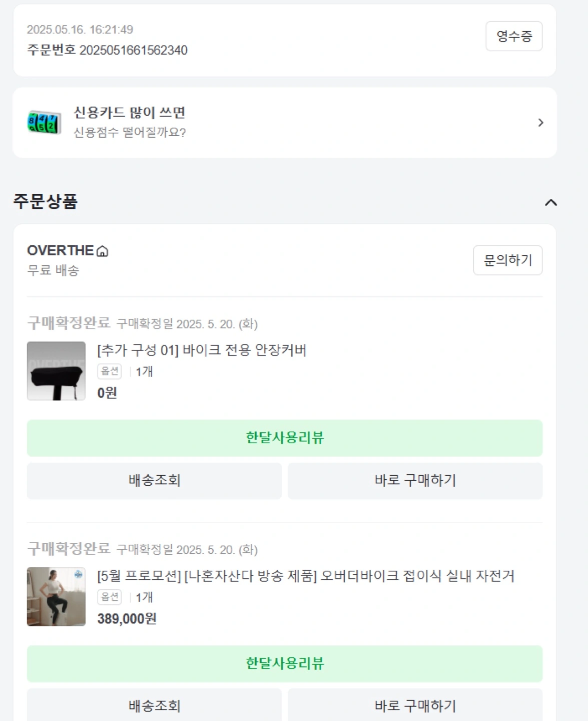Click 배송조회 for the 실내 자전거 item
This screenshot has width=588, height=721.
point(154,705)
